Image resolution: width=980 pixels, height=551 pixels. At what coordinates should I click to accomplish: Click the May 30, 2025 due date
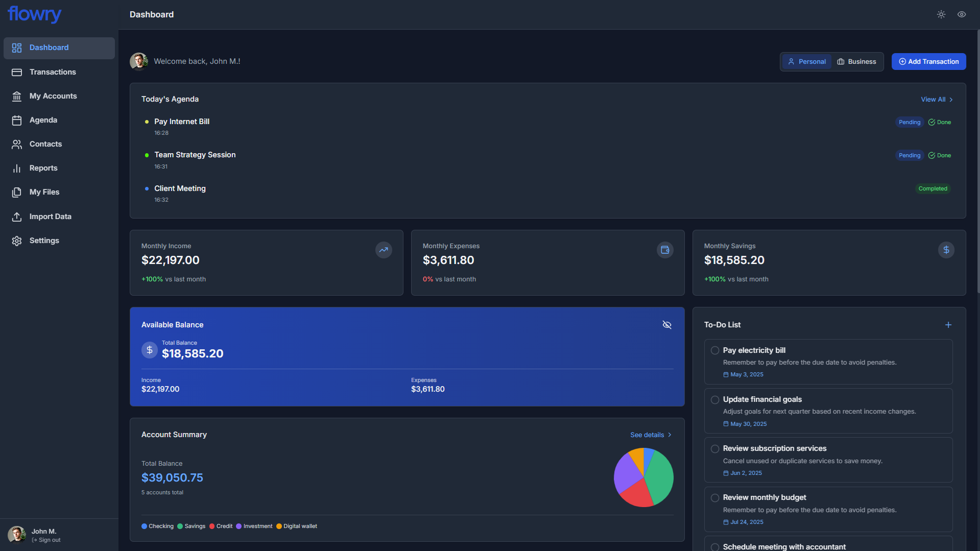745,424
